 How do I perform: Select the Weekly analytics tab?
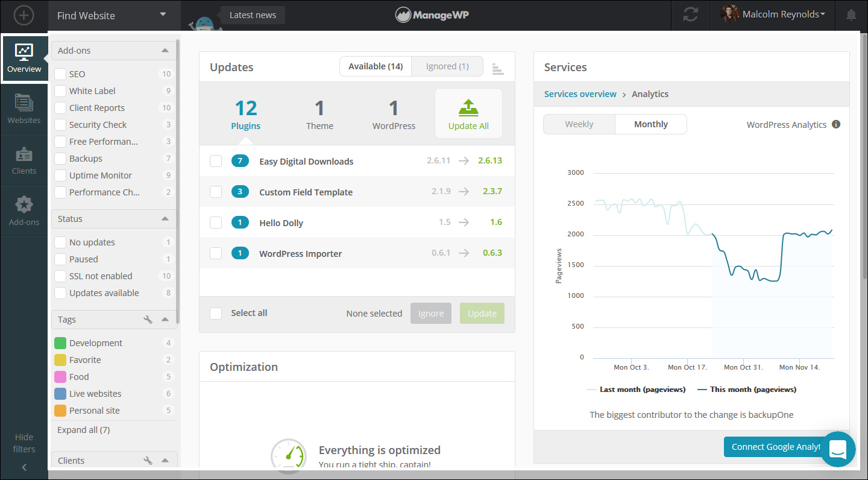click(579, 124)
